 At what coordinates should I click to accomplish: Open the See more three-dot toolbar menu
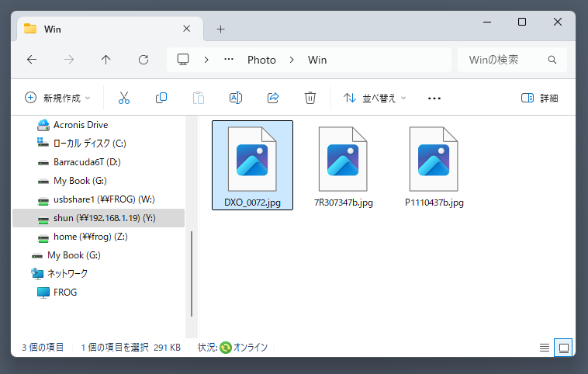(434, 99)
